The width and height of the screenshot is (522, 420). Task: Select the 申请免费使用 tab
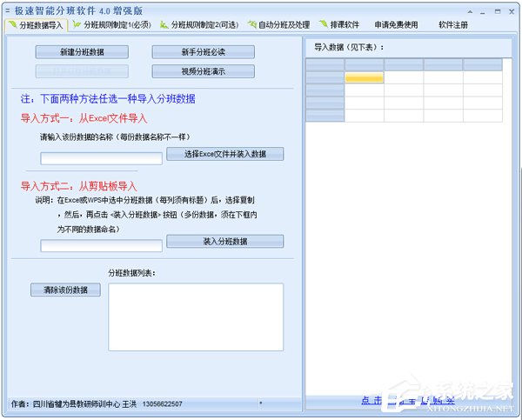396,25
